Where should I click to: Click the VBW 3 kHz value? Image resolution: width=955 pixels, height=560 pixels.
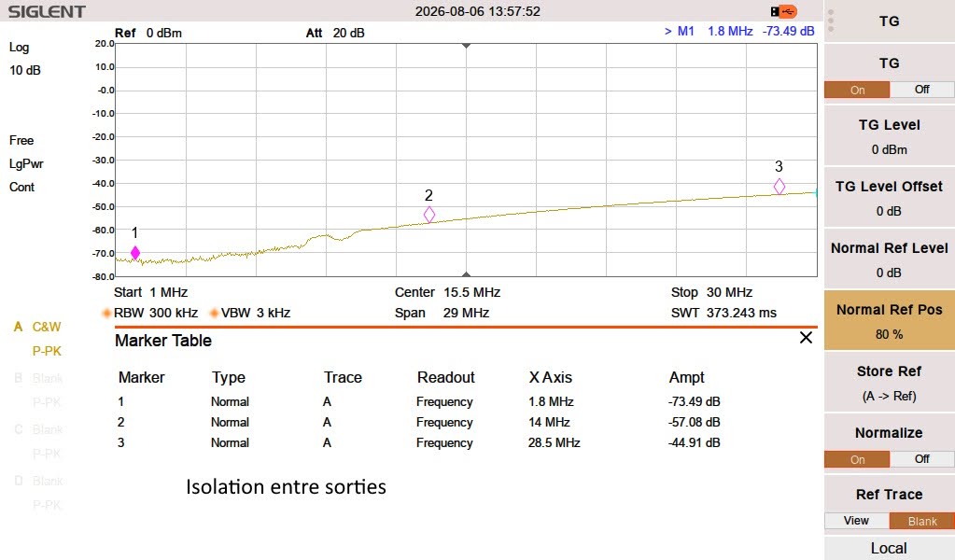(x=256, y=313)
